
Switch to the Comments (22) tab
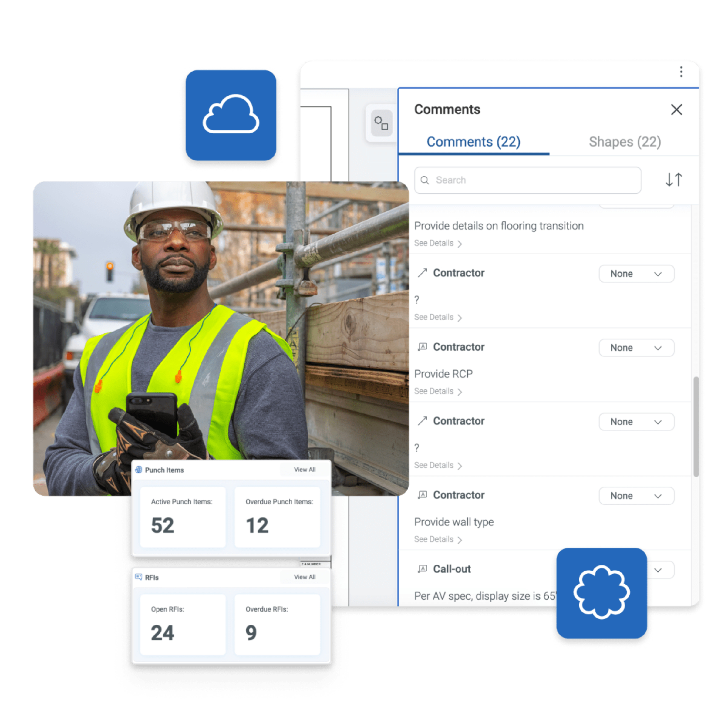tap(473, 142)
